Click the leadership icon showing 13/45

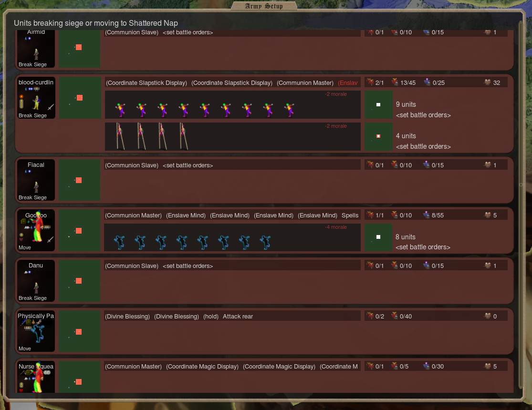pyautogui.click(x=395, y=82)
